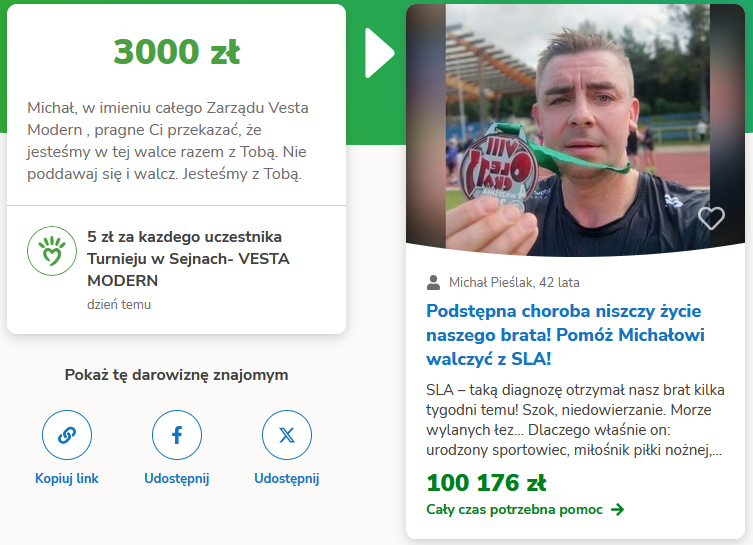The width and height of the screenshot is (753, 545).
Task: Click the white play arrow icon
Action: click(379, 53)
